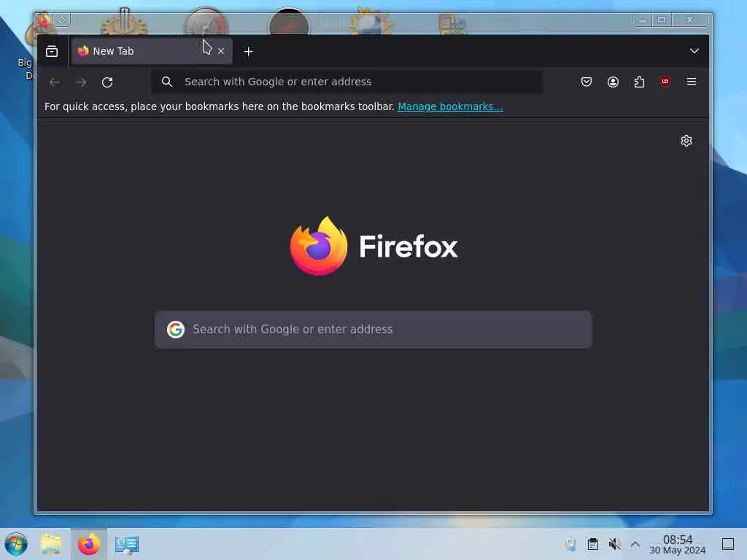Open the clock showing 08:54
Screen dimensions: 747x560
[x=678, y=544]
